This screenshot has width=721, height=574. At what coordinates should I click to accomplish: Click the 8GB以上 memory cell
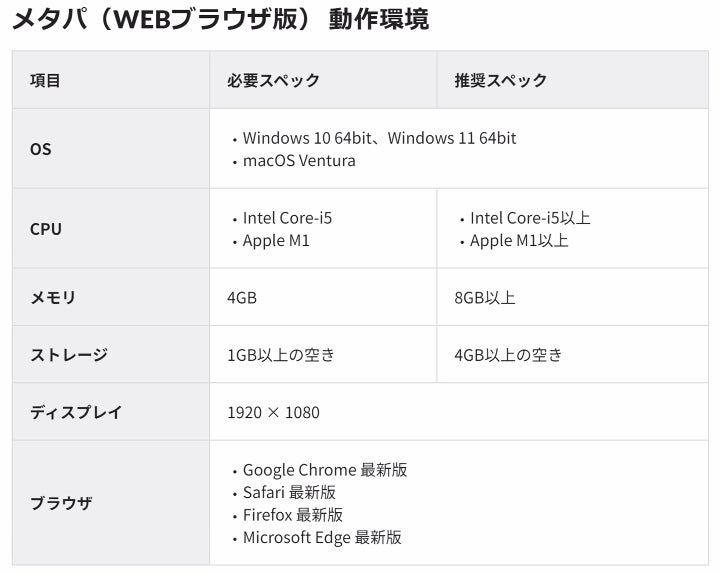click(485, 298)
